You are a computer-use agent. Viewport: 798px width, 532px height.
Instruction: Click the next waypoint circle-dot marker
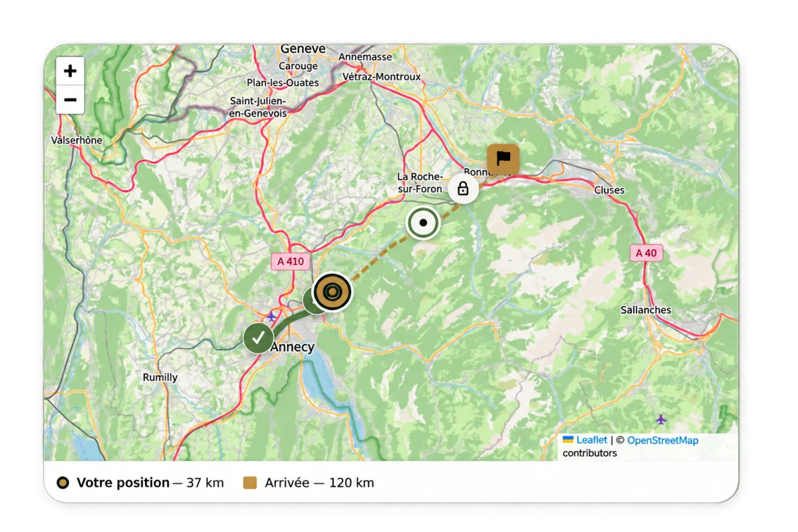pos(423,223)
